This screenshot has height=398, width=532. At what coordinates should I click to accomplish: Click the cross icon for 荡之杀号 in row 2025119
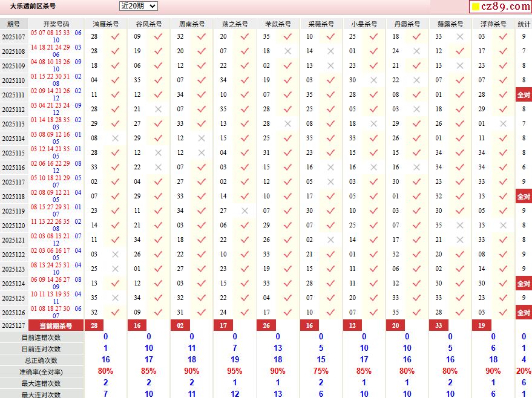[x=245, y=210]
